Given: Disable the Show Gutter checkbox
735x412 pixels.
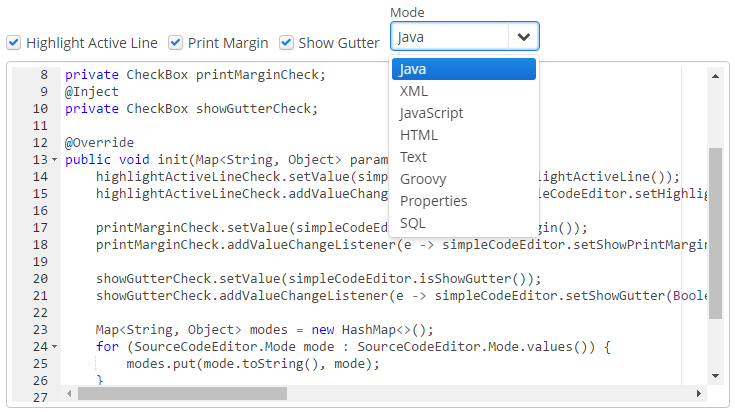Looking at the screenshot, I should pyautogui.click(x=286, y=43).
